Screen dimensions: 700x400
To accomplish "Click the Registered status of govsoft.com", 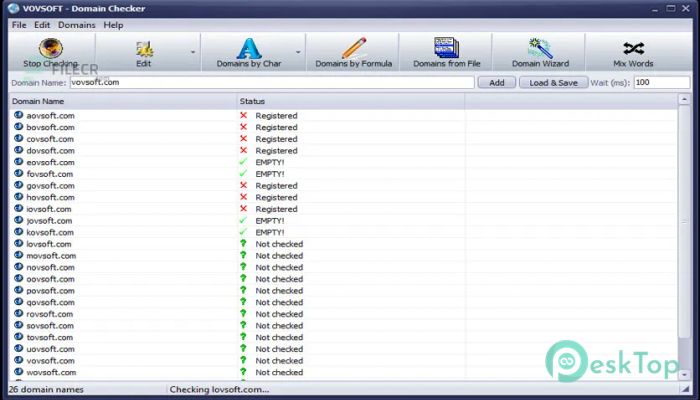I will click(x=276, y=186).
